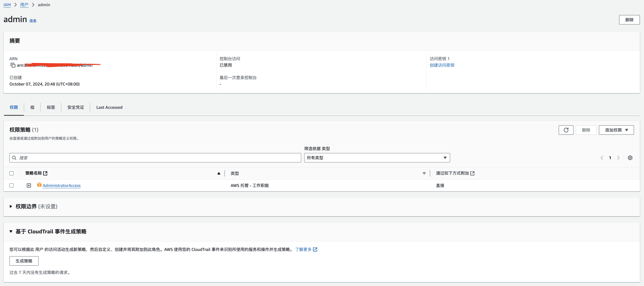Open the 了解更多 link
644x286 pixels.
click(303, 249)
